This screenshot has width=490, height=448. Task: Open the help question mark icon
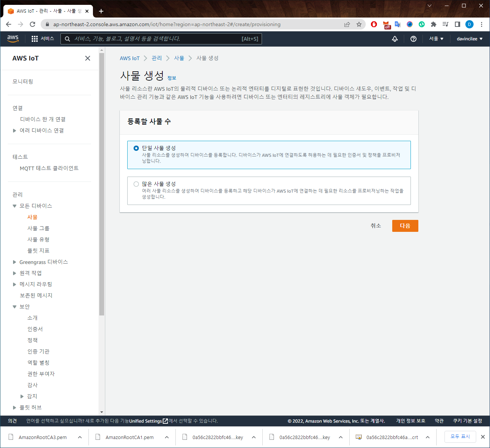[413, 38]
